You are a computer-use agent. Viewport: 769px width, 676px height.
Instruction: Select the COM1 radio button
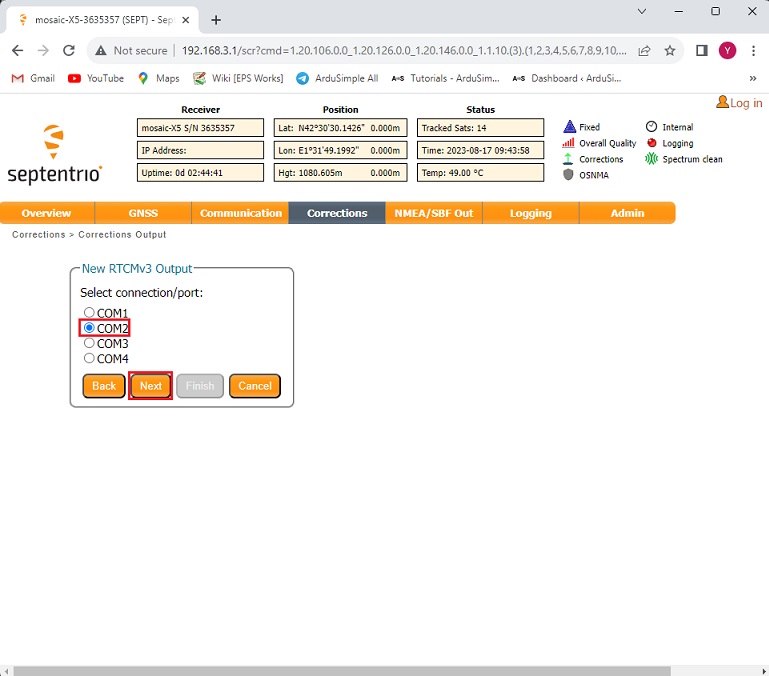[89, 313]
